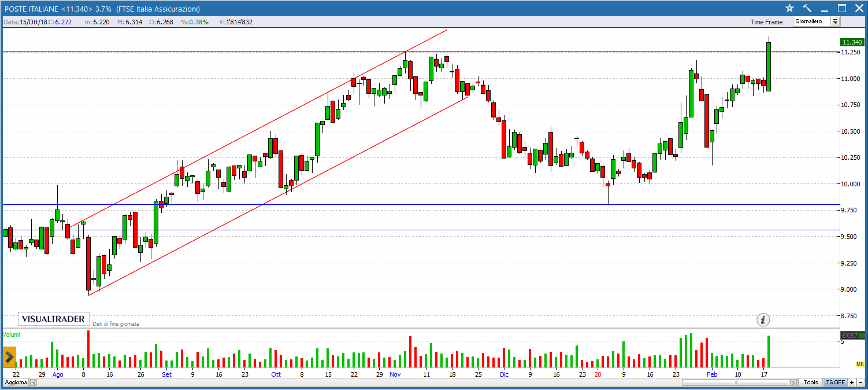Click the MIL volume unit label
Screen dimensions: 868x390
tap(860, 363)
